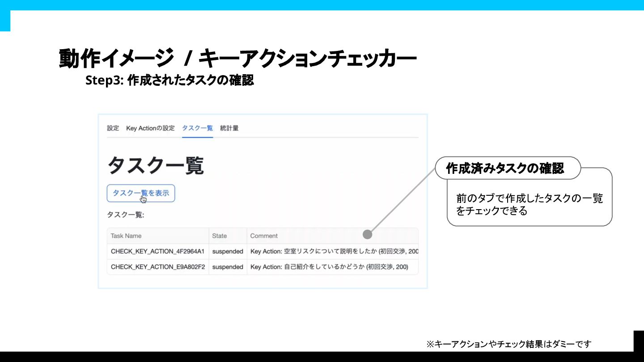644x362 pixels.
Task: Click the タスク一覧を表示 button
Action: 141,193
